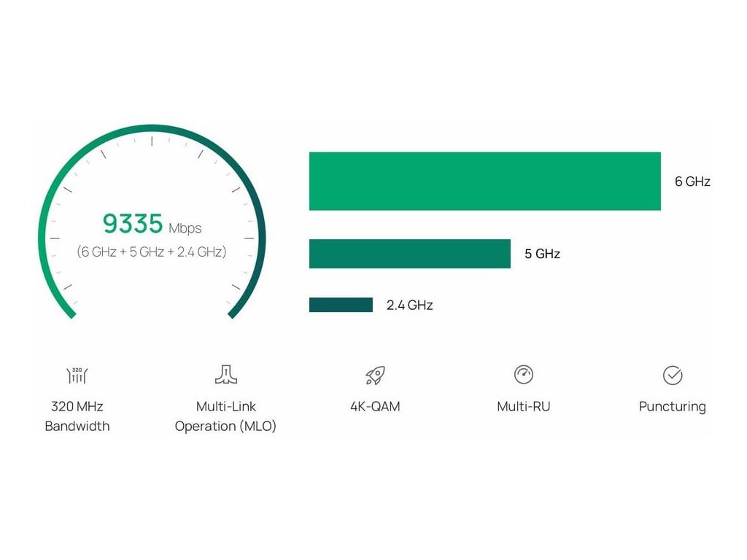Click the '6 GHz' bar label
The height and width of the screenshot is (560, 747).
coord(692,182)
